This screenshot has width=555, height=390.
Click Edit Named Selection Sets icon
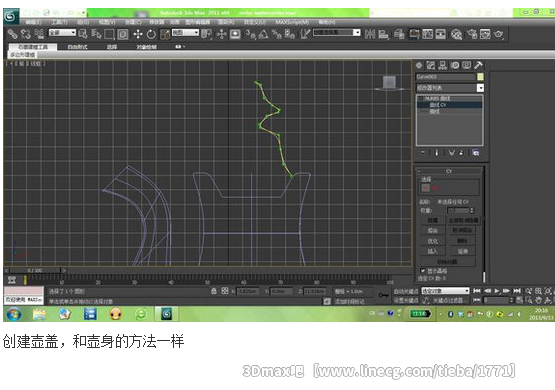[305, 34]
